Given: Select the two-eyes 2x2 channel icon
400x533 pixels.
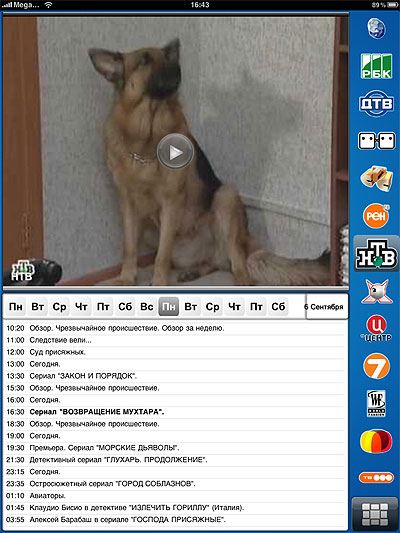Looking at the screenshot, I should click(x=376, y=141).
